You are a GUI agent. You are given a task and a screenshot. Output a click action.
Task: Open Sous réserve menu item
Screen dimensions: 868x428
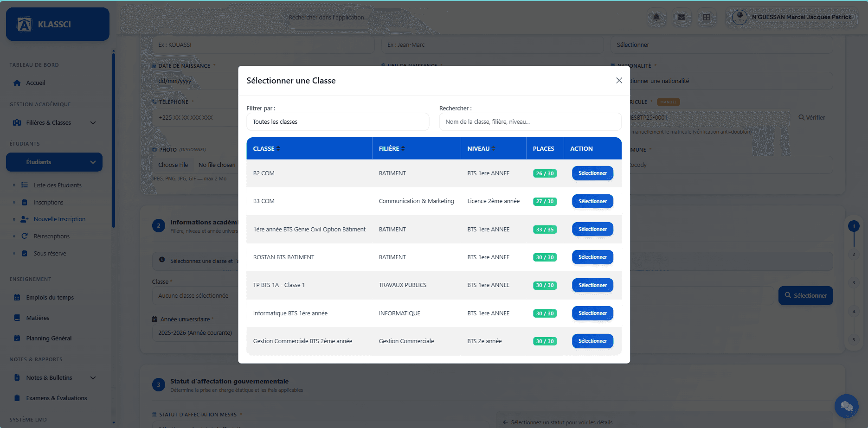50,253
